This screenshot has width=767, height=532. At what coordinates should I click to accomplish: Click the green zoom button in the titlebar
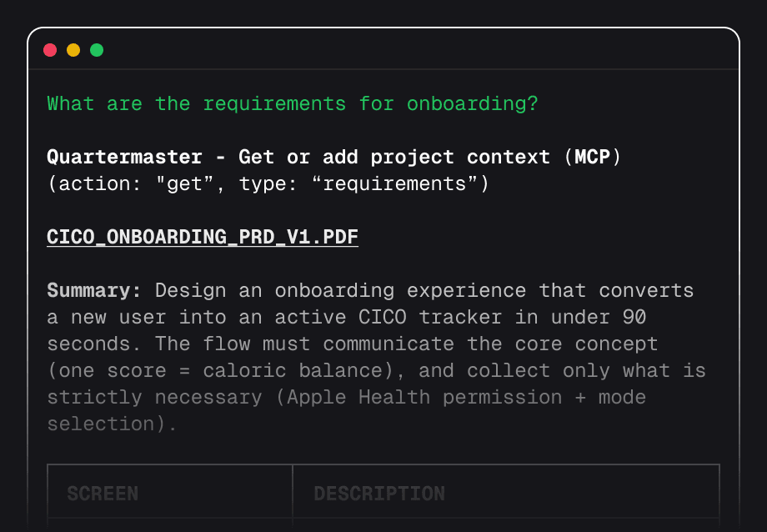(97, 50)
